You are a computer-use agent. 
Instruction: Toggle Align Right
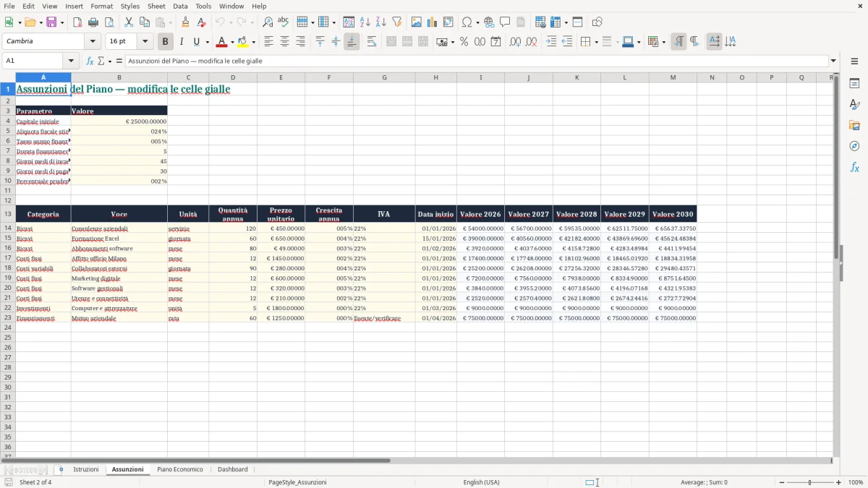coord(300,42)
